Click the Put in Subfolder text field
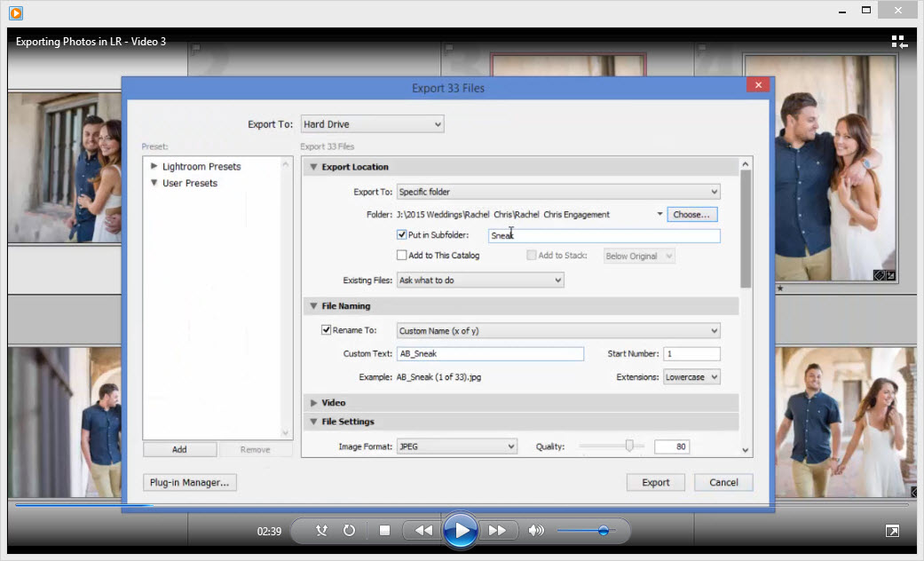 coord(604,235)
